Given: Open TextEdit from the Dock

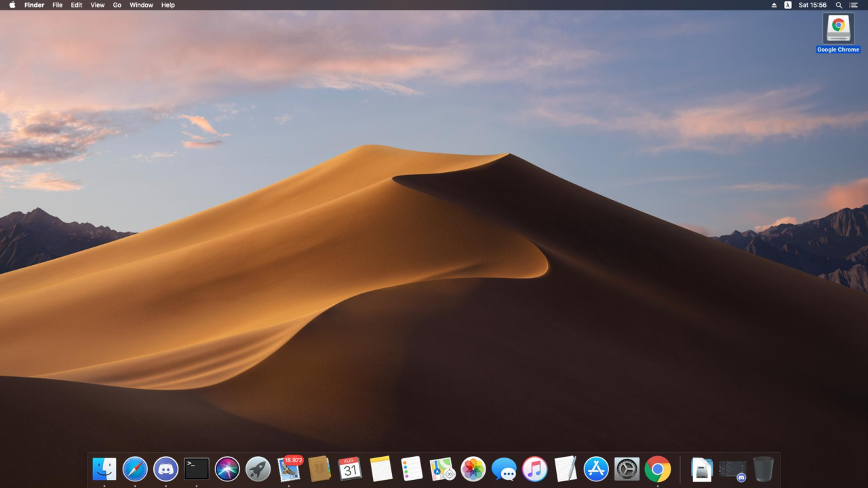Looking at the screenshot, I should click(566, 469).
